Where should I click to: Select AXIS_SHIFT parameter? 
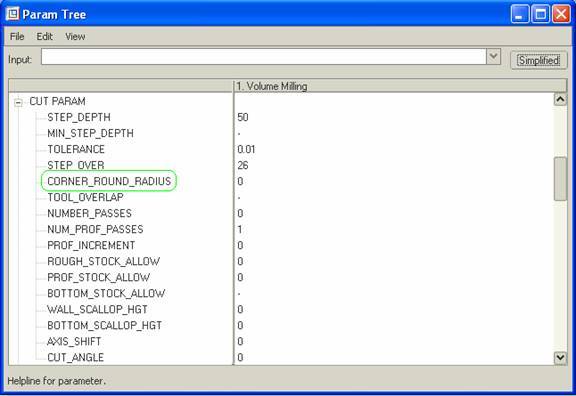pyautogui.click(x=74, y=341)
